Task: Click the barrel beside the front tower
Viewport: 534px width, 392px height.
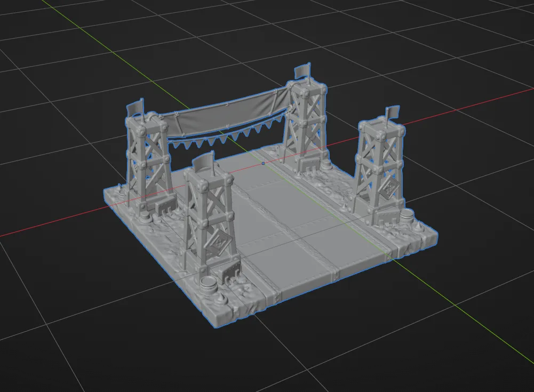Action: [208, 285]
